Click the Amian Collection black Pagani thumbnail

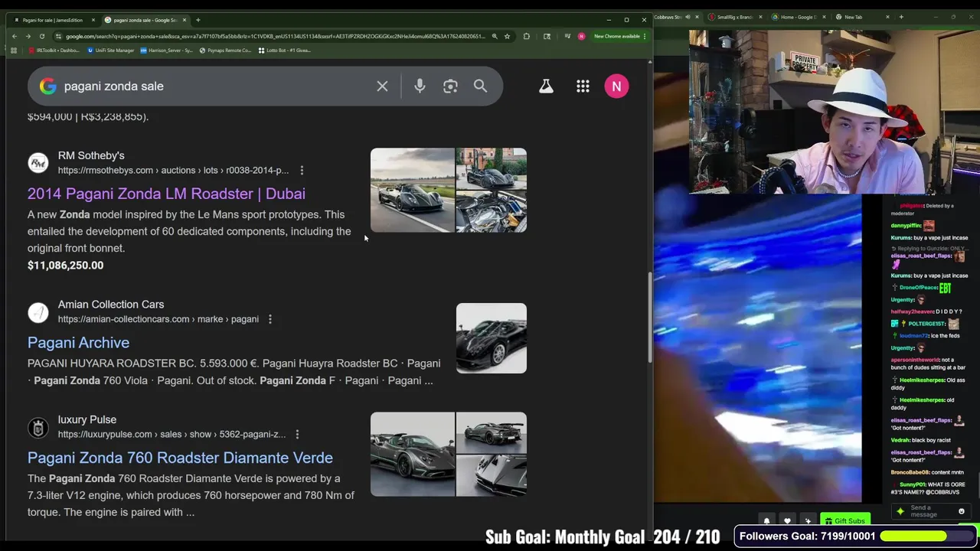(x=492, y=338)
